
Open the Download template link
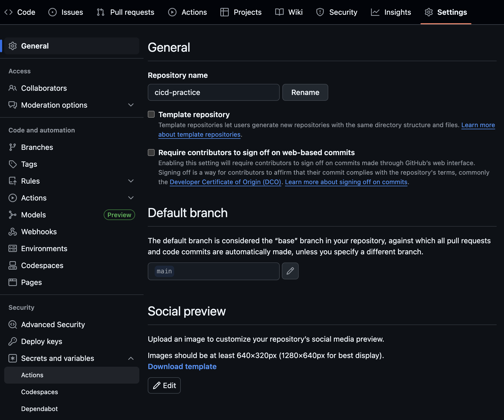pos(182,366)
